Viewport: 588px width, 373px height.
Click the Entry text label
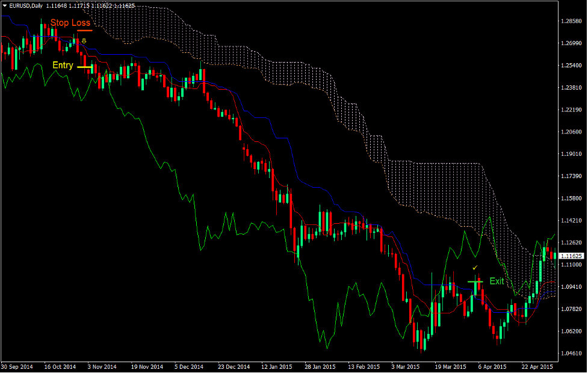(62, 65)
